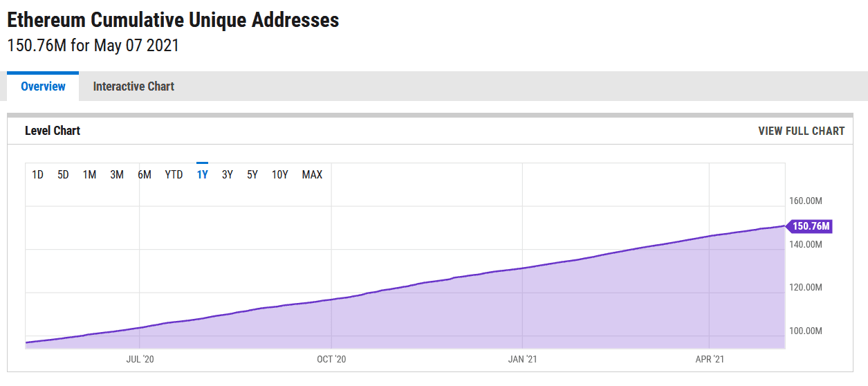
Task: Select the 1D time range
Action: click(37, 174)
